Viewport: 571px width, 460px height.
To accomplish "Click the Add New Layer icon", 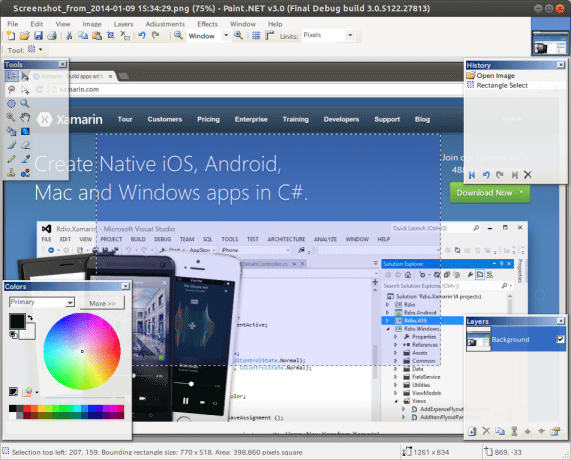I will tap(472, 432).
